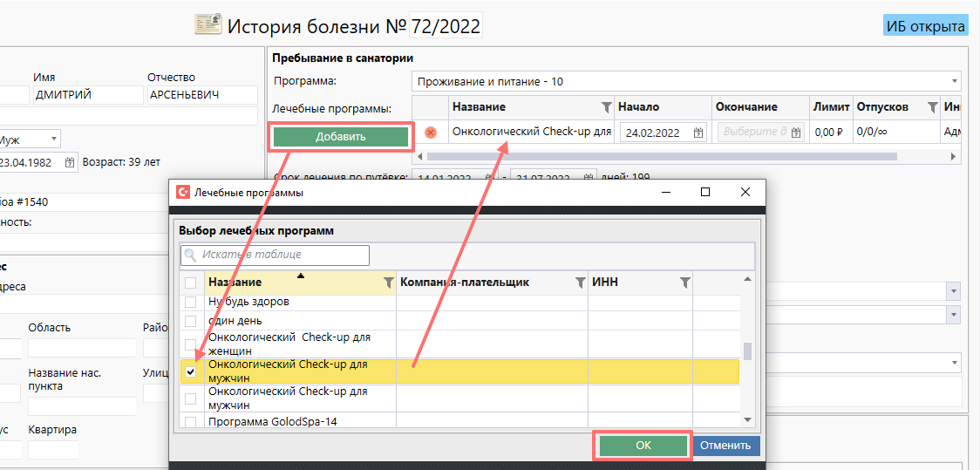Expand the Программа dropdown showing Проживание и питание
Image resolution: width=980 pixels, height=470 pixels.
point(954,81)
